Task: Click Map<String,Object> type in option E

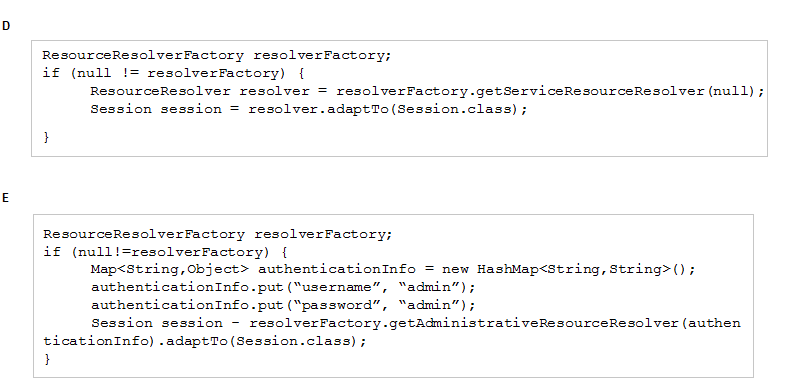Action: click(169, 270)
